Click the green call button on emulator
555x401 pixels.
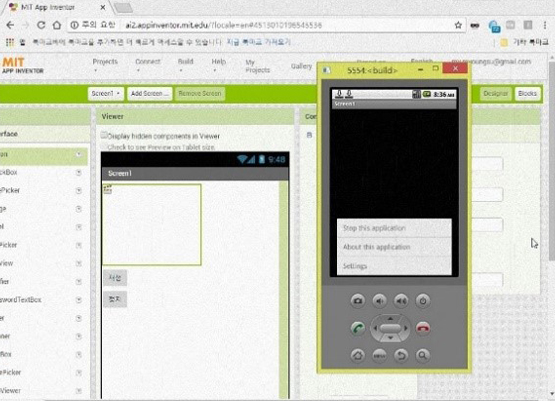pyautogui.click(x=358, y=328)
